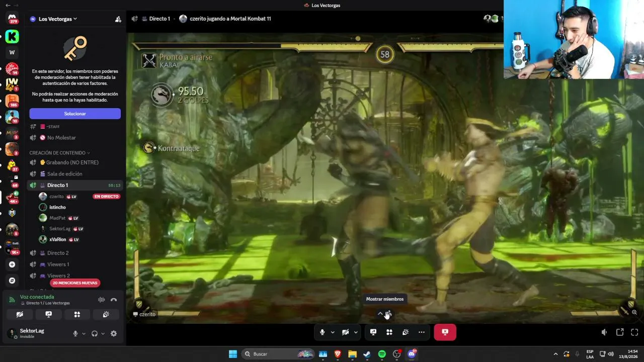
Task: Invite members icon beside Los Vectorgas
Action: pyautogui.click(x=118, y=19)
